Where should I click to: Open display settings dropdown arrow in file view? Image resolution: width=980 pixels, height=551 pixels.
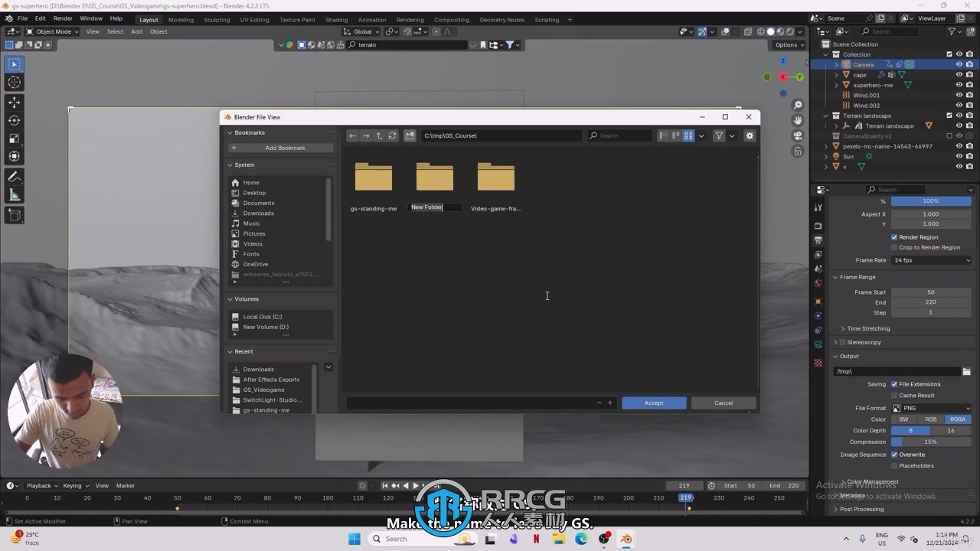tap(701, 135)
